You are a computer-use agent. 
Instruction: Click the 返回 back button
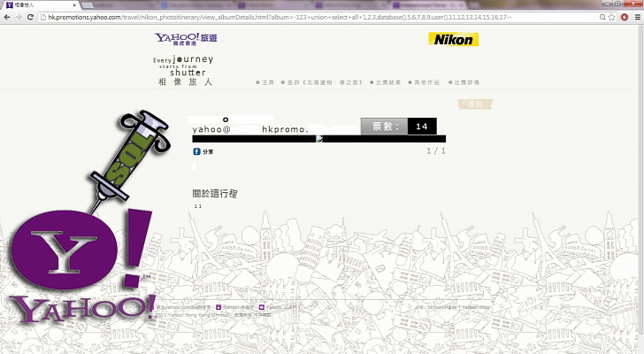475,104
